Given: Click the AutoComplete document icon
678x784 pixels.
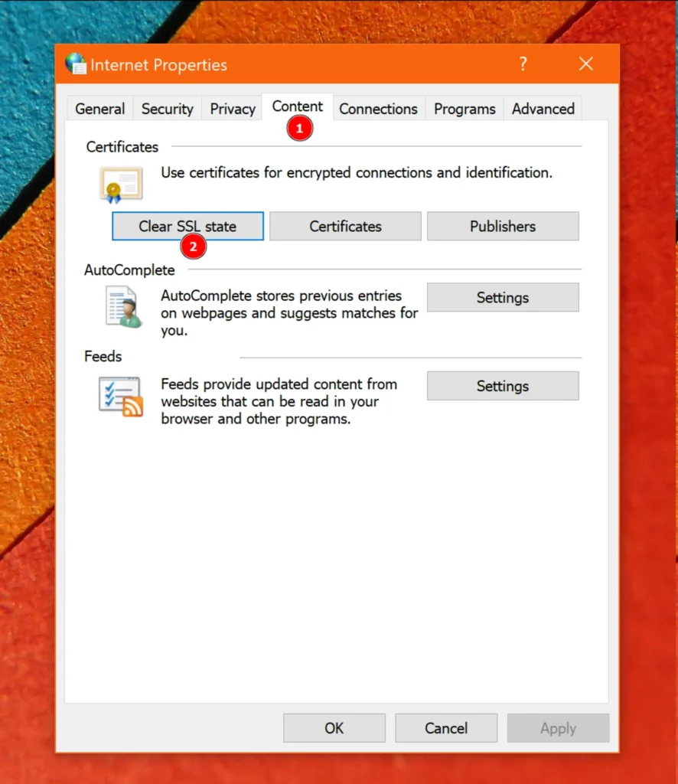Looking at the screenshot, I should 121,306.
